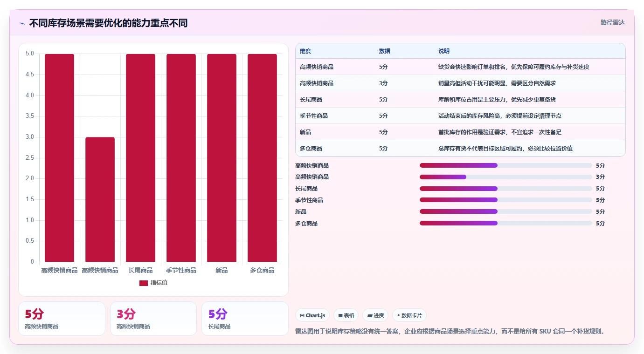Click 新品 in the table's 维度 column
This screenshot has width=644, height=354.
(x=305, y=132)
